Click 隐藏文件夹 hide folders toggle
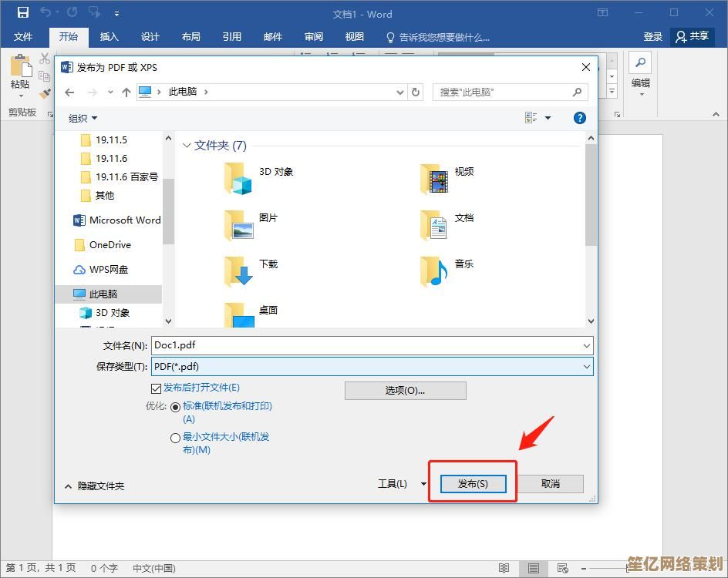Screen dimensions: 728x578 [x=95, y=486]
